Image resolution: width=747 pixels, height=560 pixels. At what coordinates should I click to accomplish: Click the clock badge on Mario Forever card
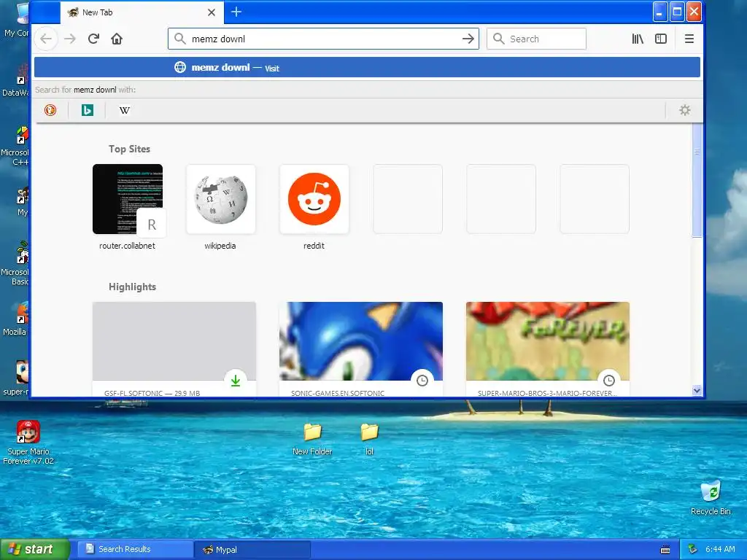(609, 381)
